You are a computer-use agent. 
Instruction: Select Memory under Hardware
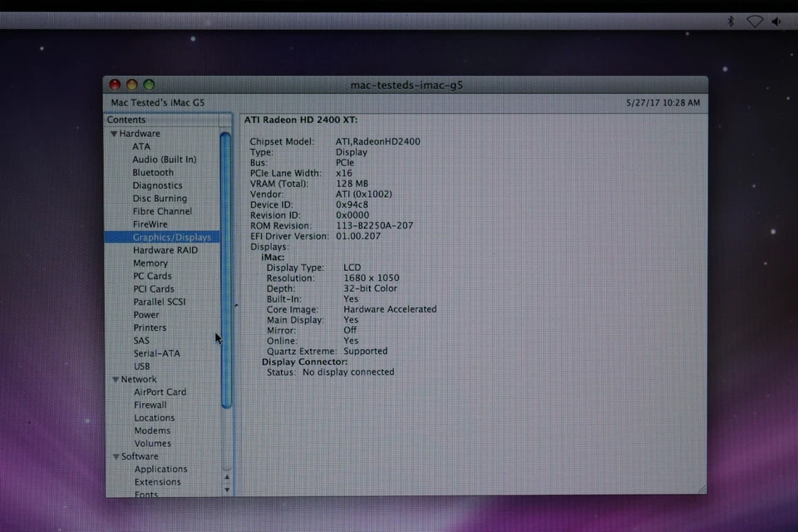click(150, 263)
